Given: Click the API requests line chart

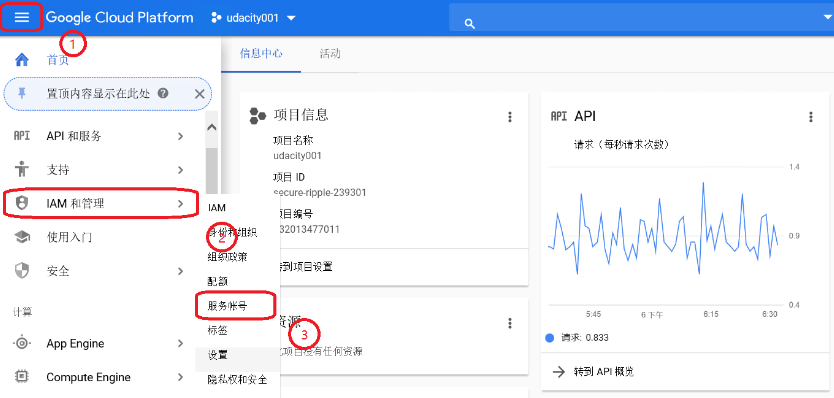Looking at the screenshot, I should coord(663,229).
